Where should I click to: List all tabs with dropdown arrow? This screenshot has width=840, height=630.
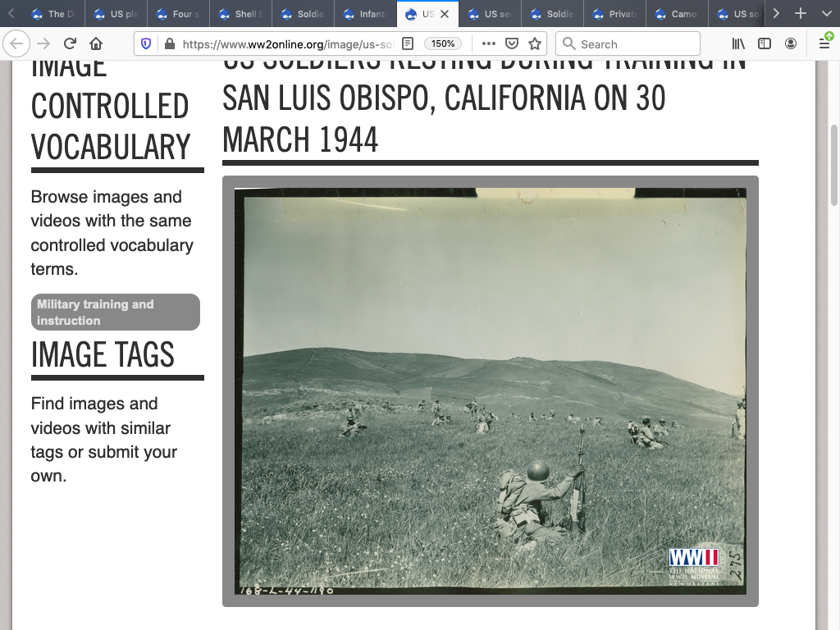[826, 13]
